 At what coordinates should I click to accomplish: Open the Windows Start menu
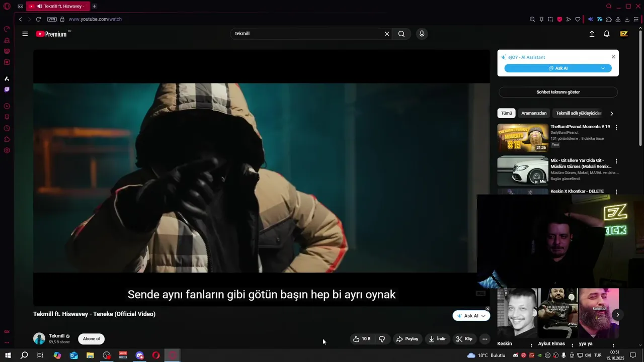click(x=8, y=355)
